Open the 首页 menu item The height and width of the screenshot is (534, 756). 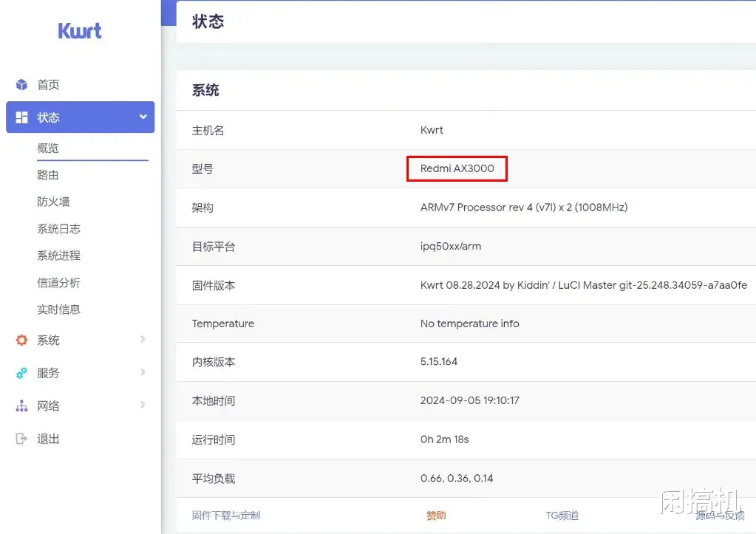click(48, 85)
